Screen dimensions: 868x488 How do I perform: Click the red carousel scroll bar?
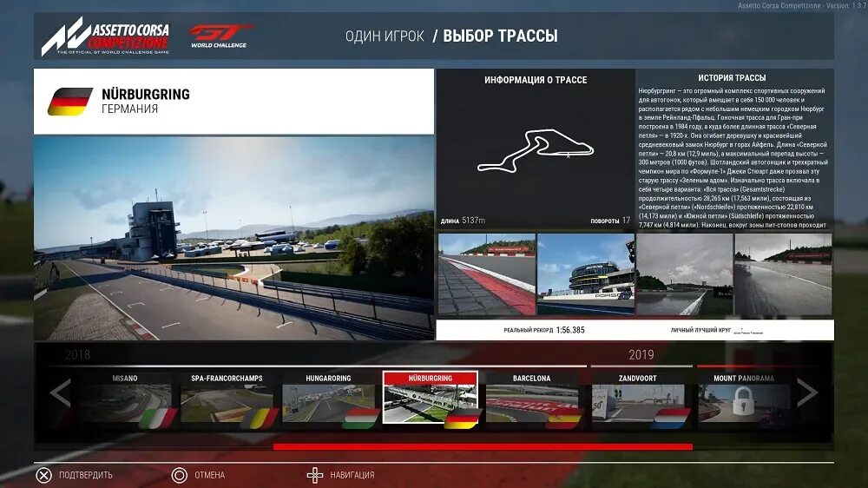click(x=483, y=446)
